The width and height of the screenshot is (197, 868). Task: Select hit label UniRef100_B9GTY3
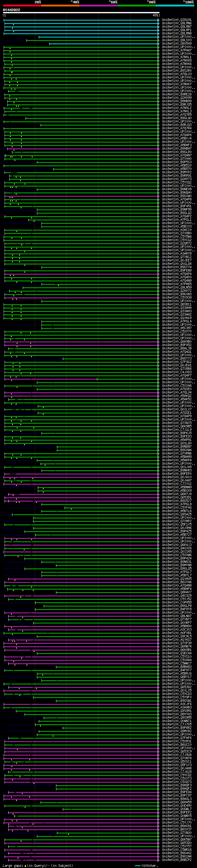(x=177, y=358)
